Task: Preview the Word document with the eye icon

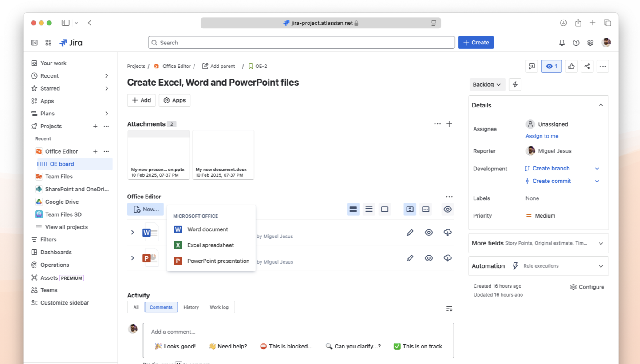Action: click(429, 233)
